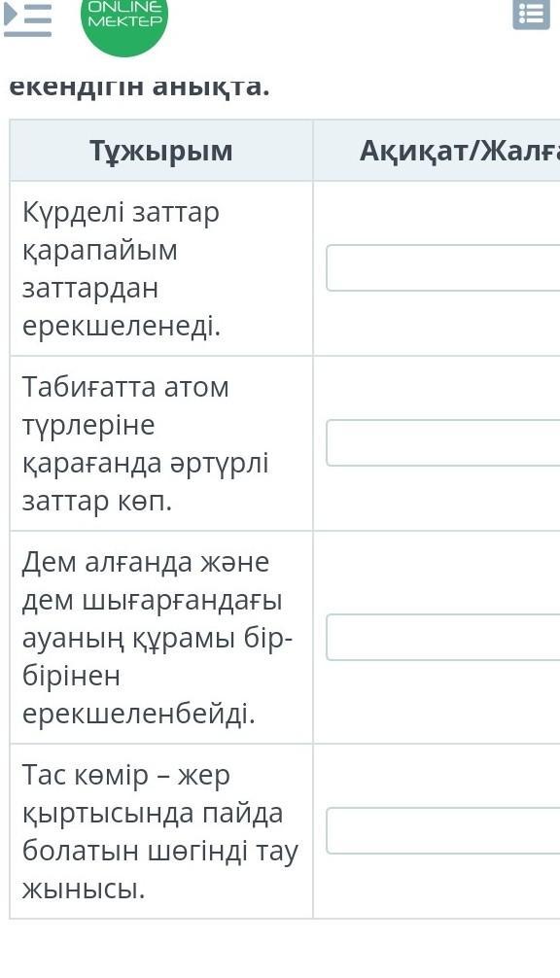Click the instruction text 'екендігін анықта.'
Viewport: 560px width, 978px height.
click(x=140, y=87)
